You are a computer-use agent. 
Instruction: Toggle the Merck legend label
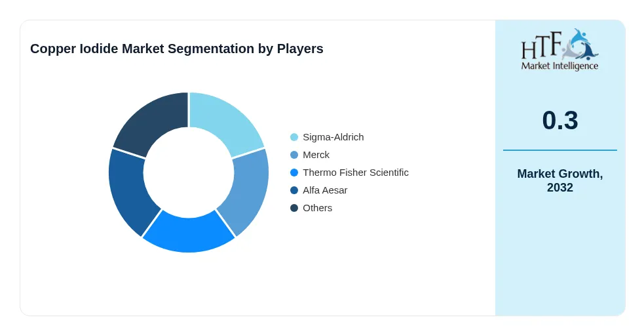tap(316, 155)
